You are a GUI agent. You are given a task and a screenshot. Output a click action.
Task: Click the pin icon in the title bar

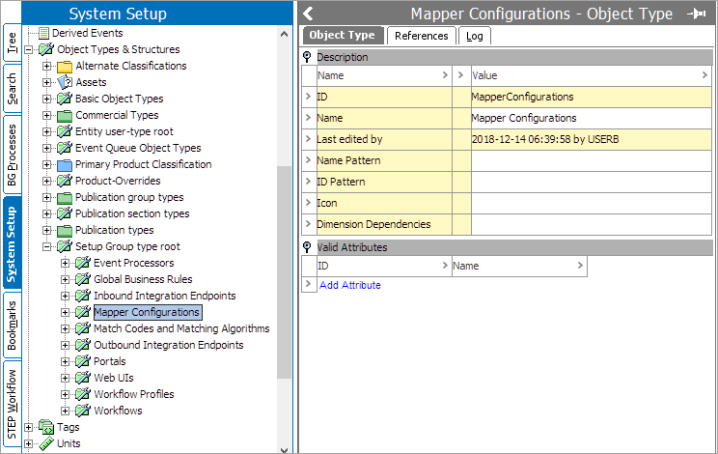(x=696, y=14)
